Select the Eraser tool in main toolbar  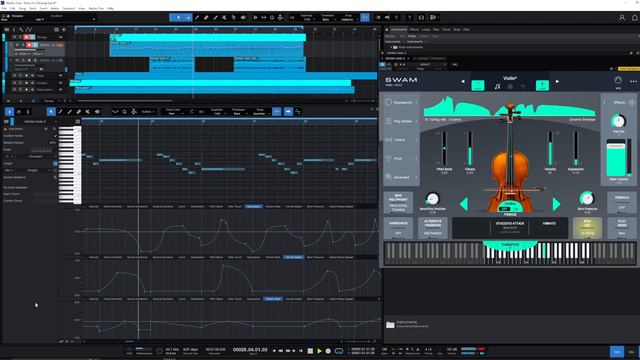[x=206, y=18]
